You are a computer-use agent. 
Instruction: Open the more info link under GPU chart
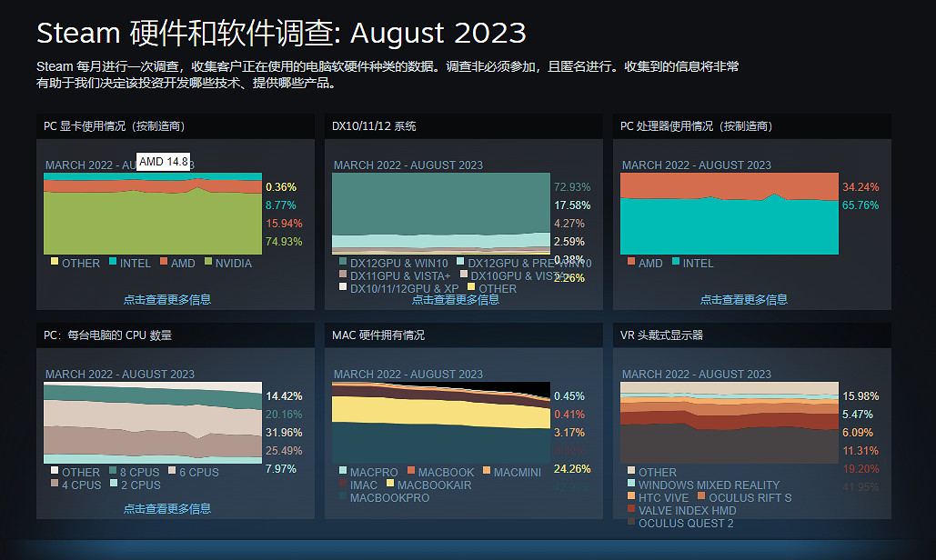(167, 298)
